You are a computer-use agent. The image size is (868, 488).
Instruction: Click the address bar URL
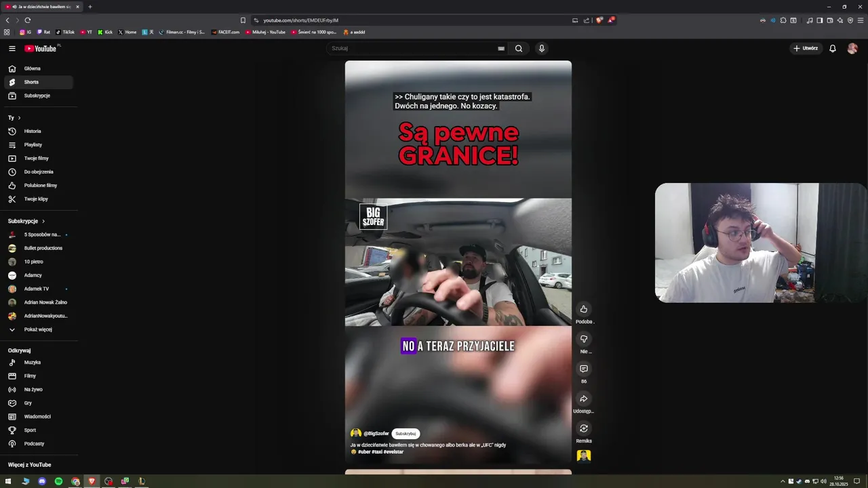300,20
